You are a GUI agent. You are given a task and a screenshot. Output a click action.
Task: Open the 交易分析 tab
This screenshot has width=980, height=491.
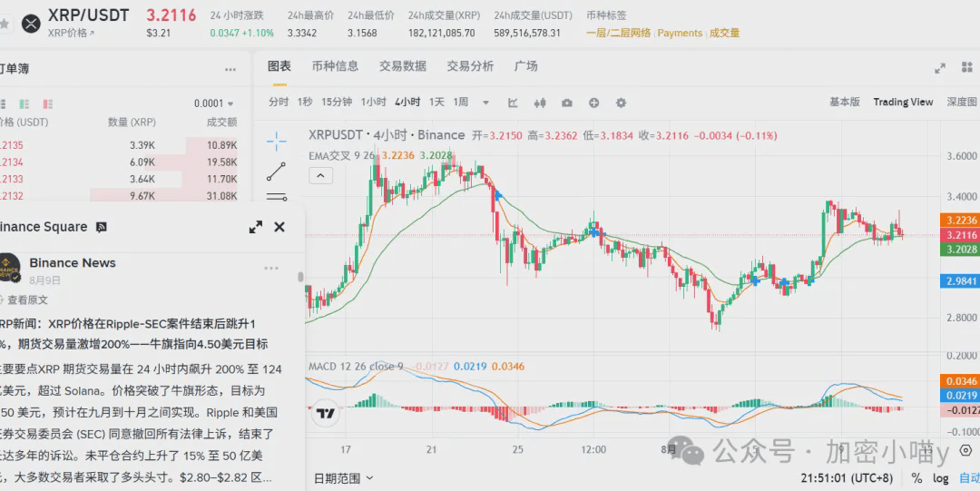tap(470, 66)
